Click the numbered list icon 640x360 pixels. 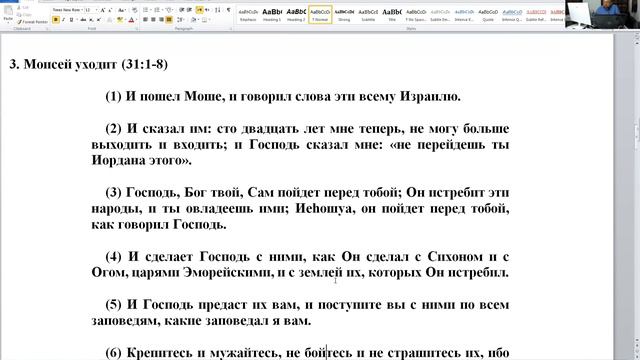click(x=157, y=10)
